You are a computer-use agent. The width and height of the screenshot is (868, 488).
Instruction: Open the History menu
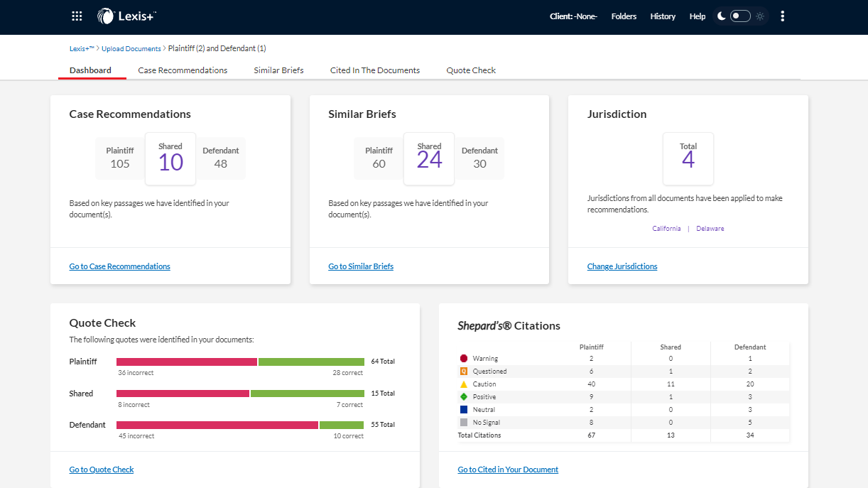(x=663, y=16)
